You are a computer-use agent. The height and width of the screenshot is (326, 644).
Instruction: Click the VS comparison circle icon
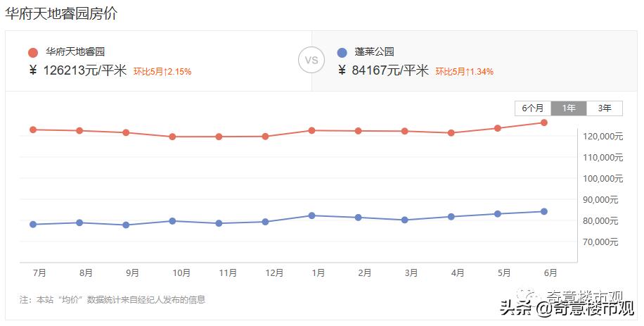click(x=311, y=60)
